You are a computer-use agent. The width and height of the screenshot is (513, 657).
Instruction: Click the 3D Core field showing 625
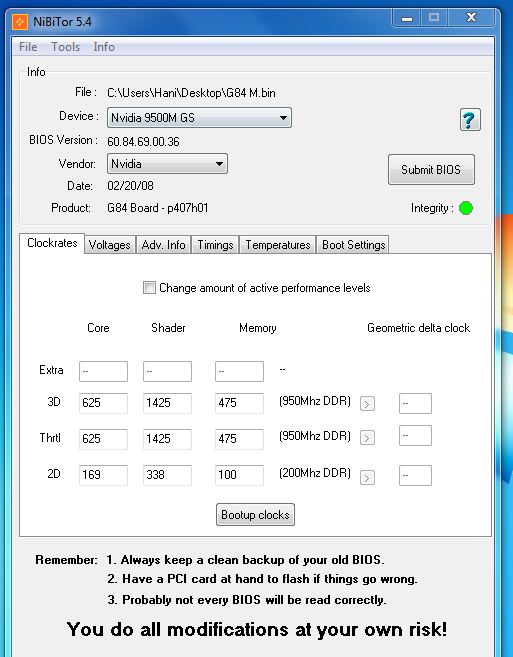click(x=103, y=403)
